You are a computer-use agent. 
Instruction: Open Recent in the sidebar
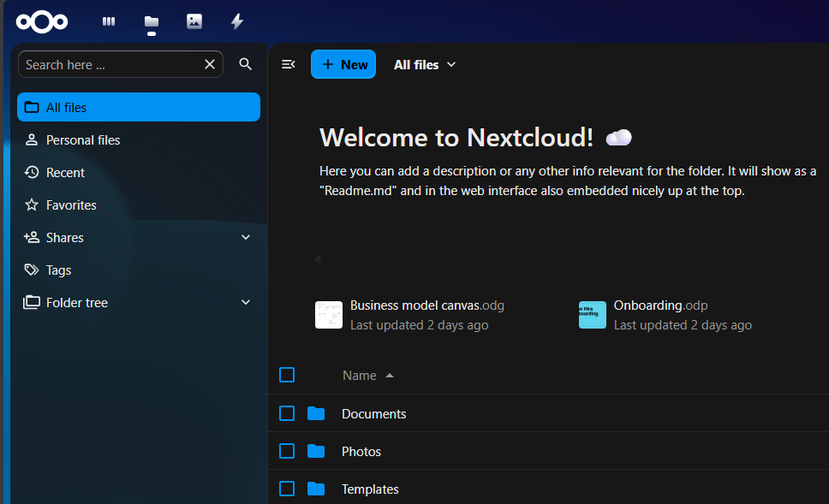click(x=139, y=173)
